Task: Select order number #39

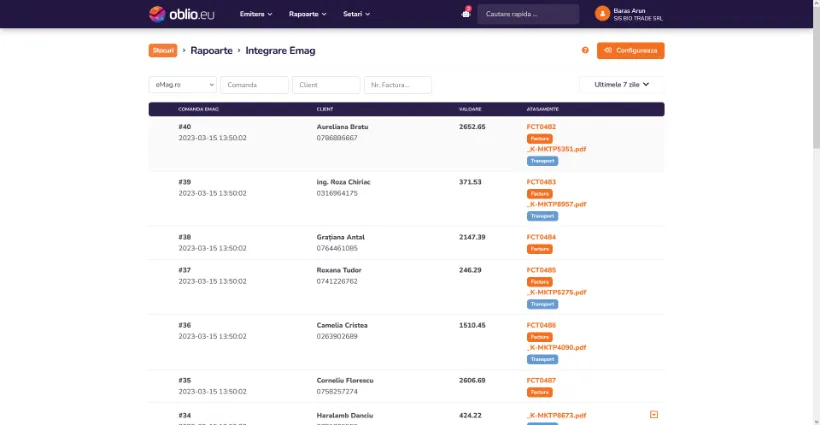Action: click(185, 182)
